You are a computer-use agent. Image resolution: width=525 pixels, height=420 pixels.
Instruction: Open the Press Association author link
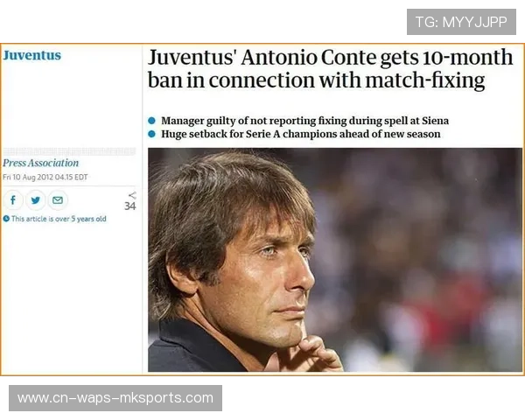[40, 163]
